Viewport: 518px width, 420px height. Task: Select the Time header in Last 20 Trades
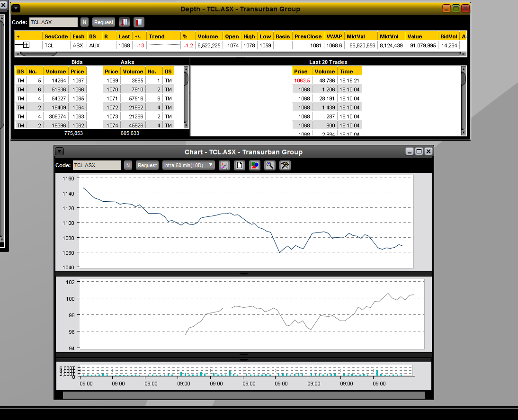(x=349, y=71)
